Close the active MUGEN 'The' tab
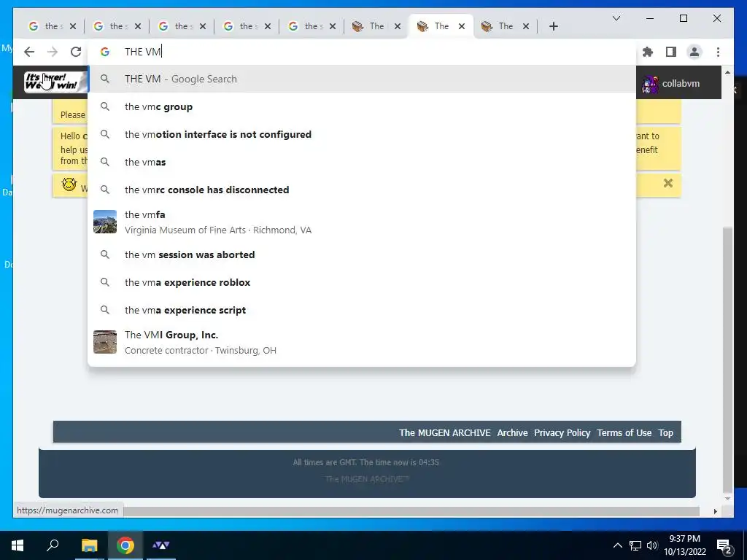747x560 pixels. pos(461,26)
